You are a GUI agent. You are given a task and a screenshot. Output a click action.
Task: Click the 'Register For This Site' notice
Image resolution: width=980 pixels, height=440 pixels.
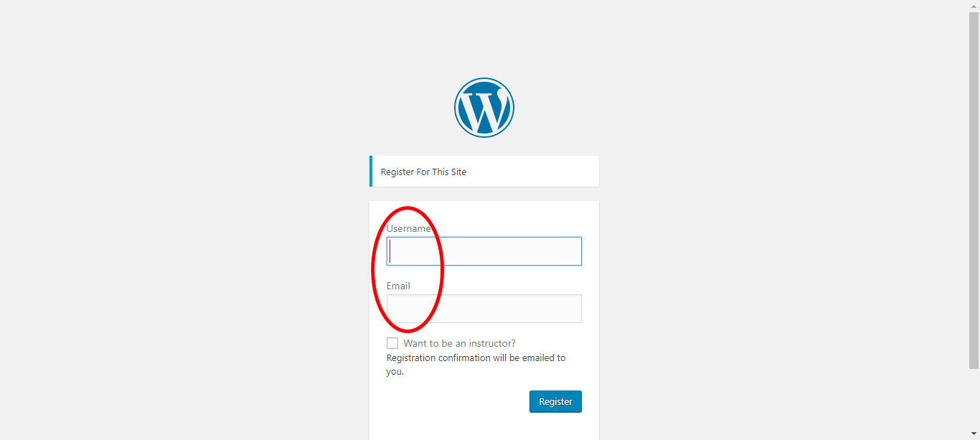coord(484,172)
